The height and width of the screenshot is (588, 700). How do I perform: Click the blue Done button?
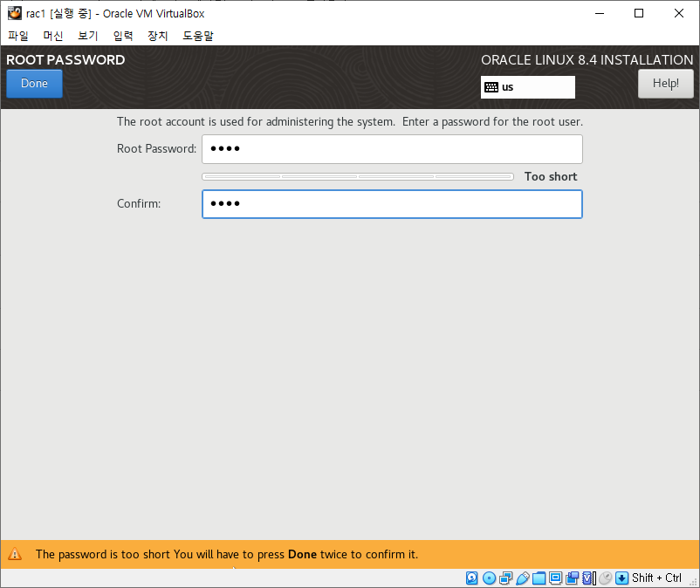[x=34, y=84]
